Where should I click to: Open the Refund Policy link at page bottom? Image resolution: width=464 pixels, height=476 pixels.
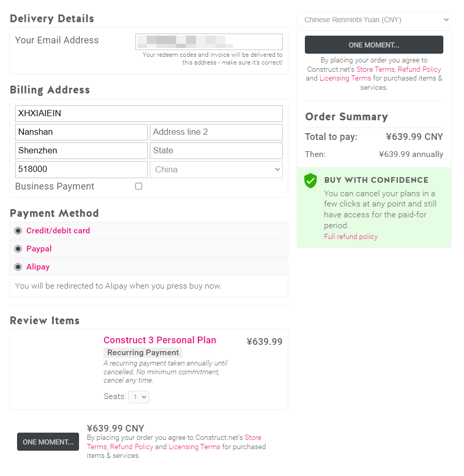click(132, 447)
